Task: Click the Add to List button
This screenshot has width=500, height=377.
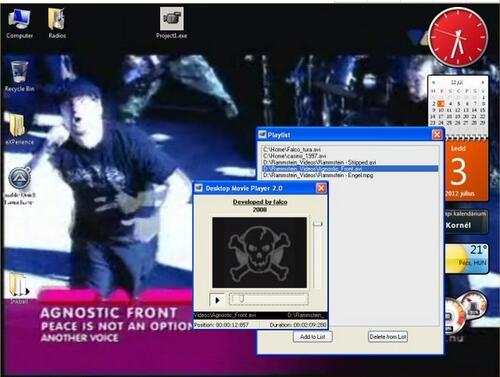Action: tap(313, 337)
